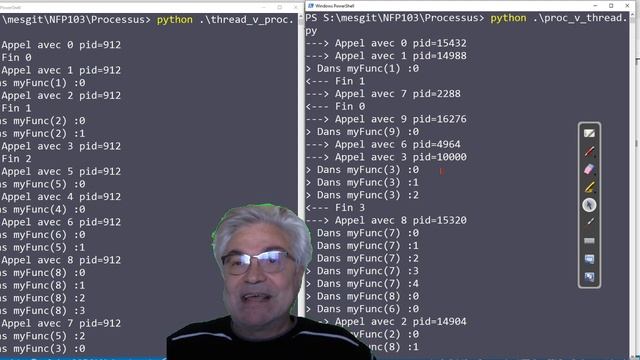
Task: Click 'myFunc(4) :0' in left window
Action: pyautogui.click(x=49, y=209)
